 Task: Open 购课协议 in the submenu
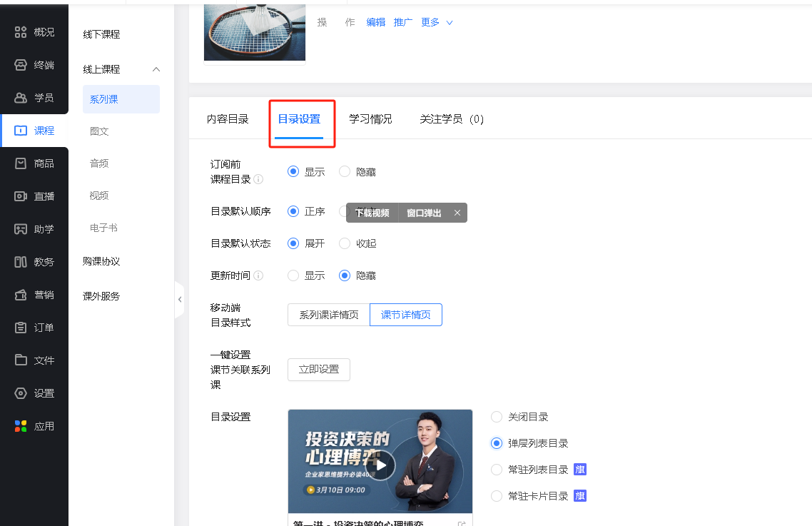(x=101, y=261)
